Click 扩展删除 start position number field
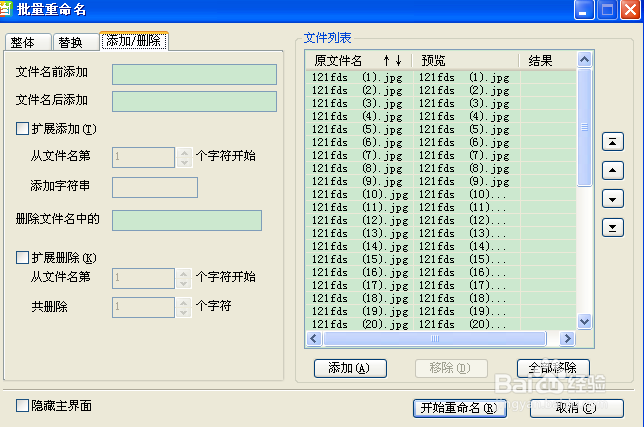The width and height of the screenshot is (644, 427). coord(143,278)
